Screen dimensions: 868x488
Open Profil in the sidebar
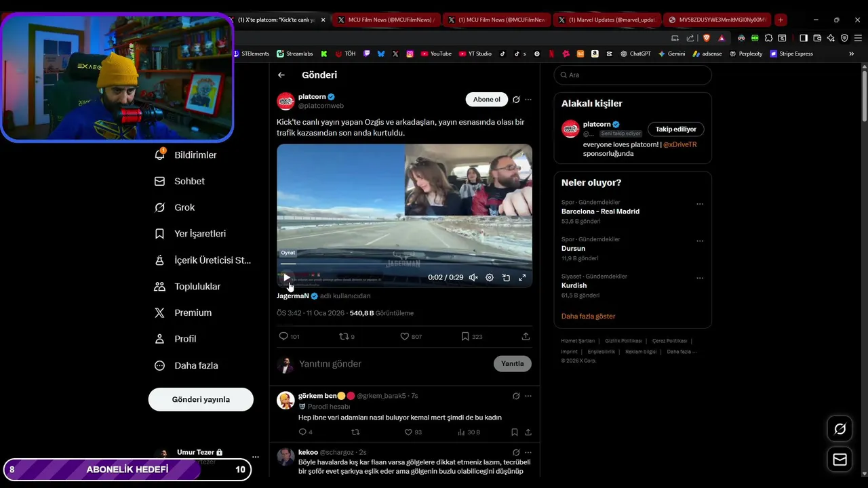point(176,339)
